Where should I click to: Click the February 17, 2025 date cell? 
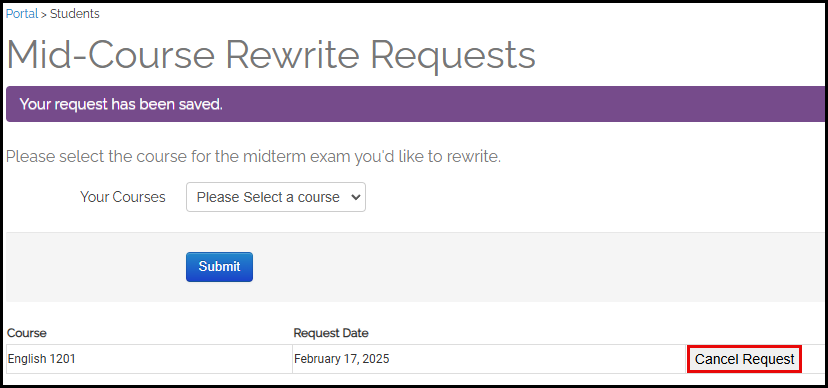490,359
